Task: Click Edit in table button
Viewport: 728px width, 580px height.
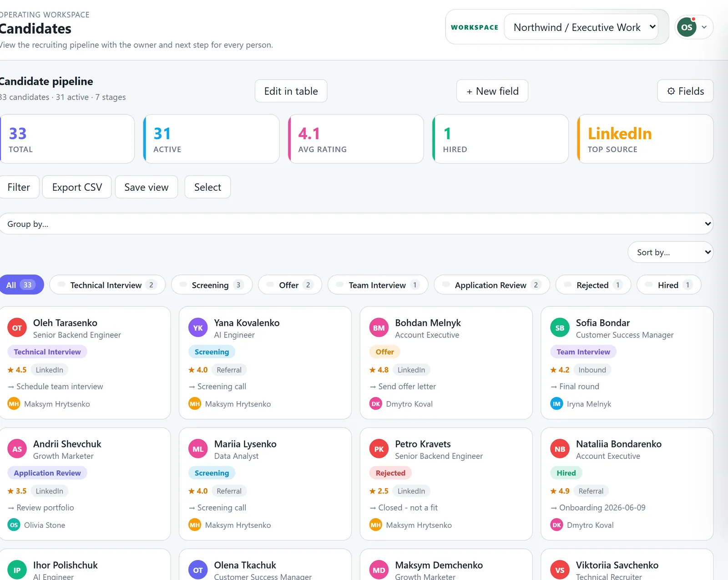Action: (x=291, y=91)
